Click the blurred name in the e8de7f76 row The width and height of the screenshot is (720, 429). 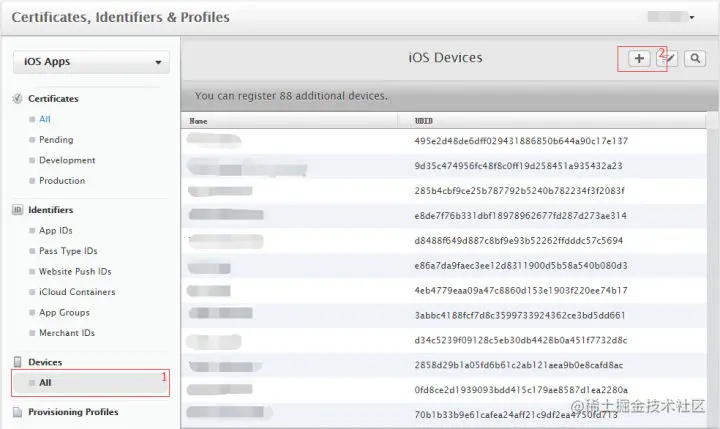coord(226,214)
